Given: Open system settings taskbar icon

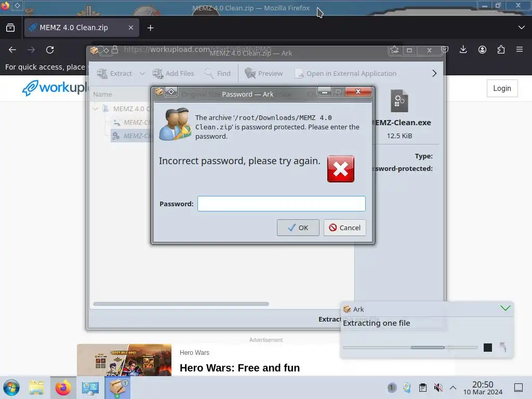Looking at the screenshot, I should (90, 388).
